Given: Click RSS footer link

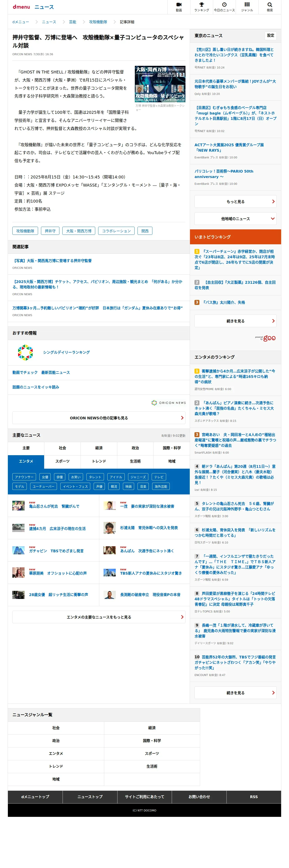Looking at the screenshot, I should [254, 797].
